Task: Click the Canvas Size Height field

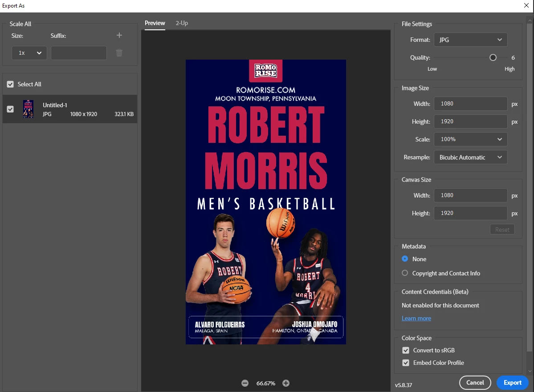Action: point(471,213)
